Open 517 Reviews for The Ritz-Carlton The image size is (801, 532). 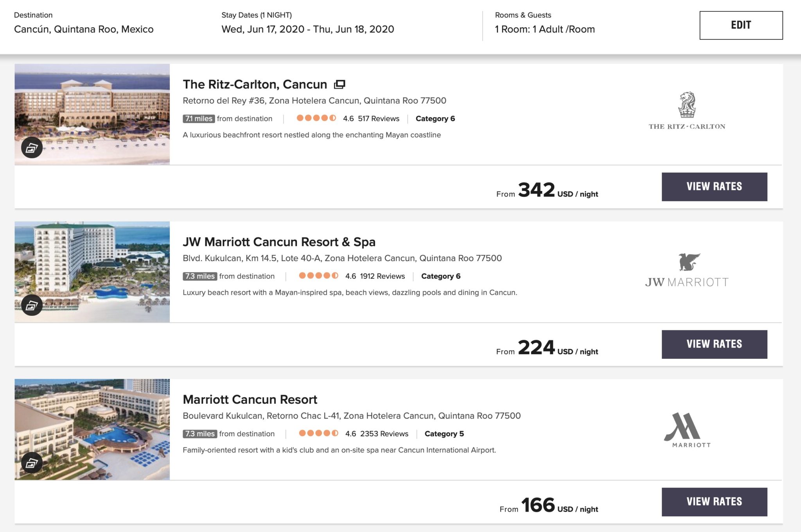(378, 118)
